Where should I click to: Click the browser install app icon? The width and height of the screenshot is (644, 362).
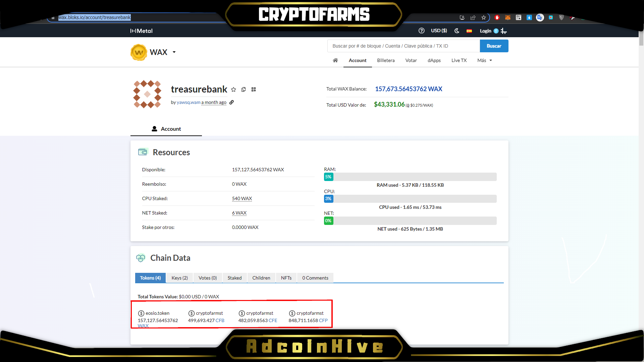tap(462, 17)
